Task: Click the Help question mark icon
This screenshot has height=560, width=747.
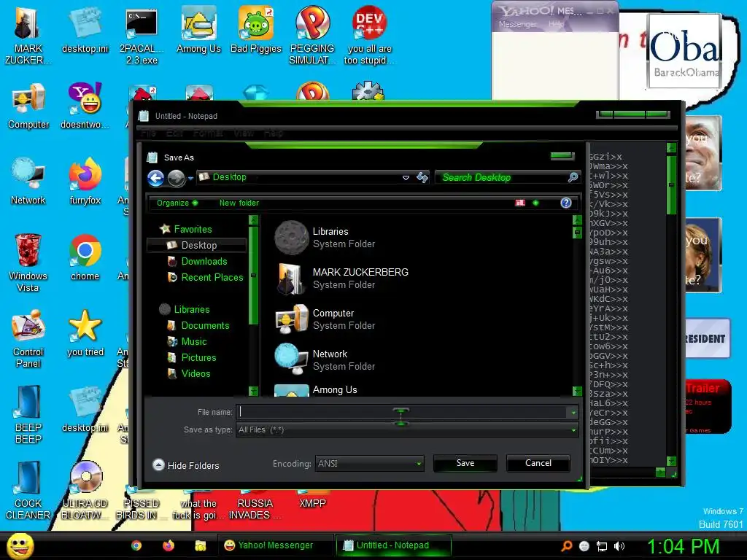Action: click(x=566, y=203)
